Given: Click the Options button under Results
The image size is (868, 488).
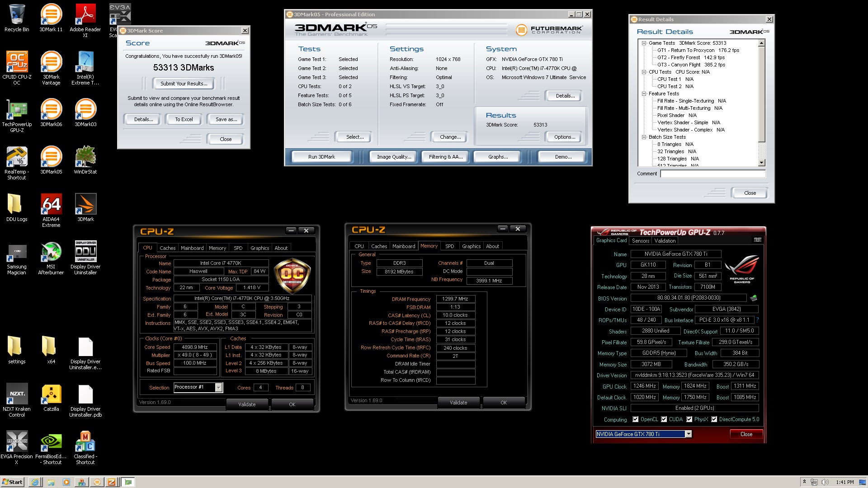Looking at the screenshot, I should coord(565,137).
